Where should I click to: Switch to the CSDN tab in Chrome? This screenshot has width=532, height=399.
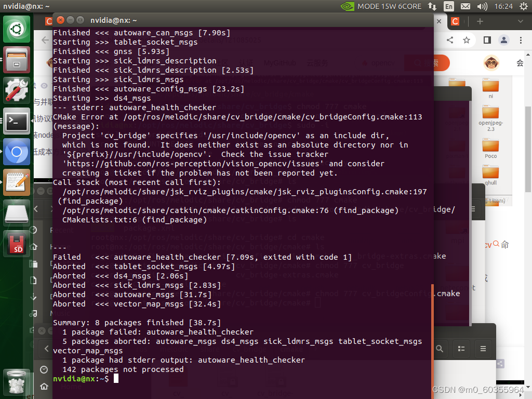click(455, 21)
